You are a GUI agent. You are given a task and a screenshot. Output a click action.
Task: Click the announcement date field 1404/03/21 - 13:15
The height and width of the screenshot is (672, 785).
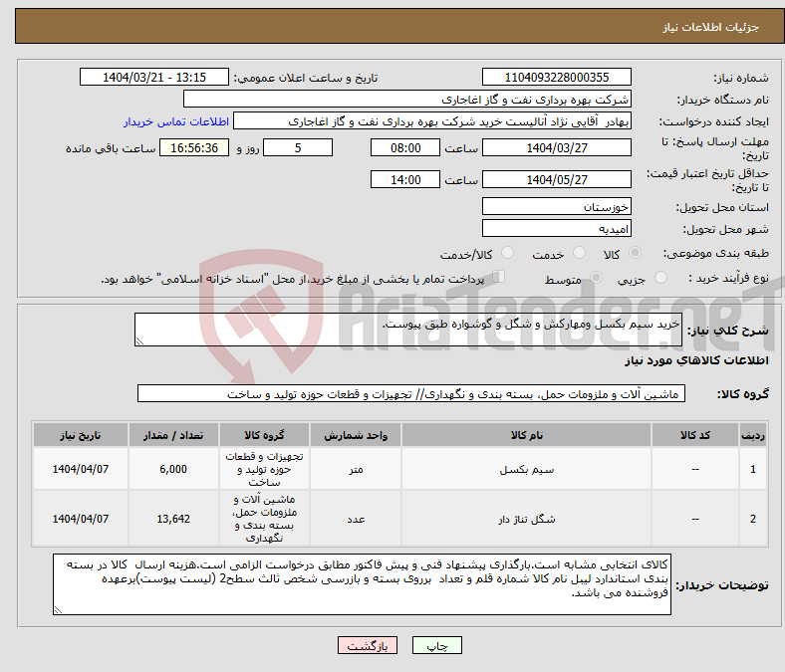[154, 77]
